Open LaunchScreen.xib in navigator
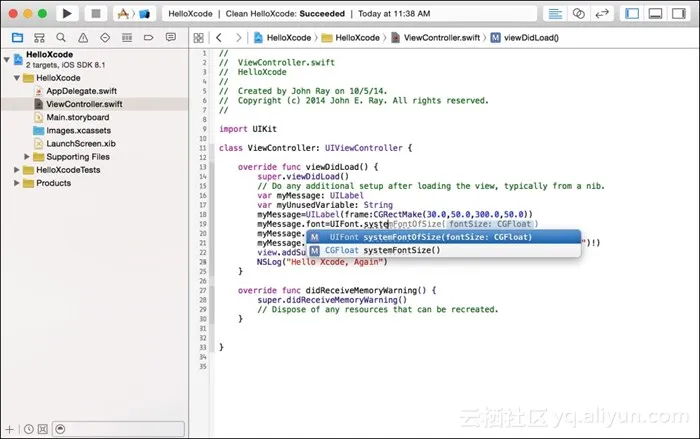The image size is (700, 439). (x=94, y=144)
